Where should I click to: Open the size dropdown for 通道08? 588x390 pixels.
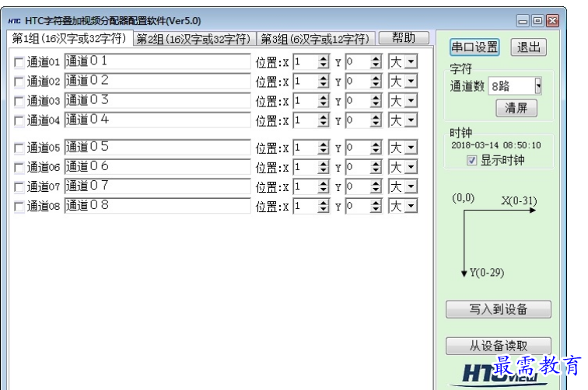(411, 206)
